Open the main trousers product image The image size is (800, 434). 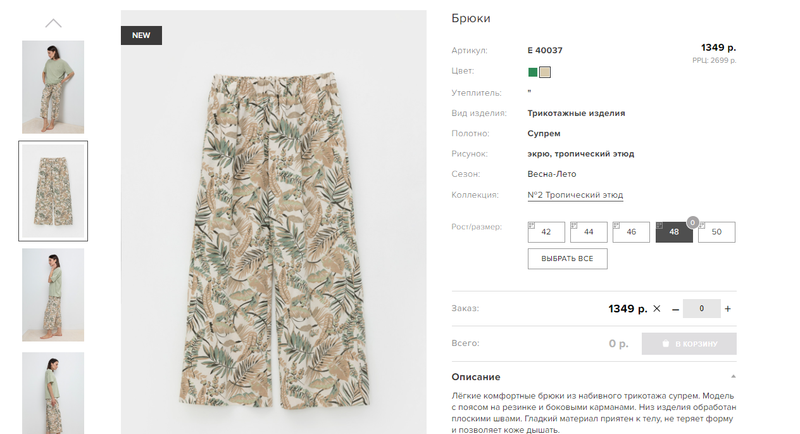(x=273, y=222)
